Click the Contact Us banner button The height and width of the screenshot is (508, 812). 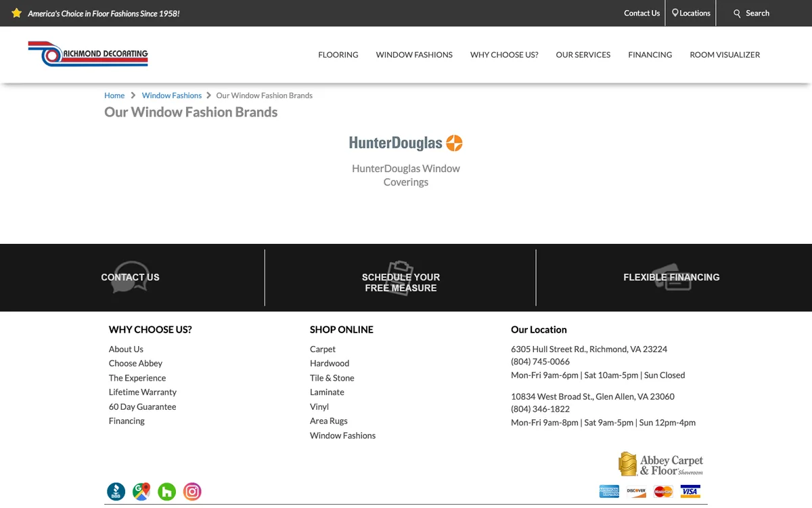130,277
